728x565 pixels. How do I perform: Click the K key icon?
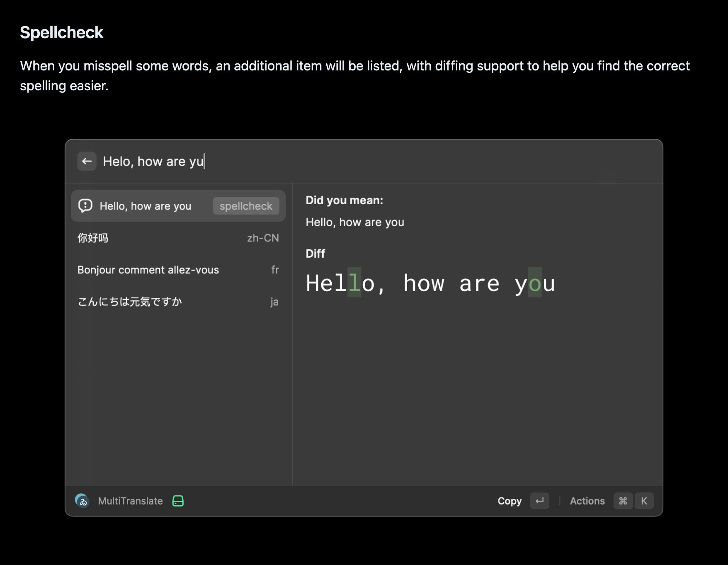[x=644, y=501]
